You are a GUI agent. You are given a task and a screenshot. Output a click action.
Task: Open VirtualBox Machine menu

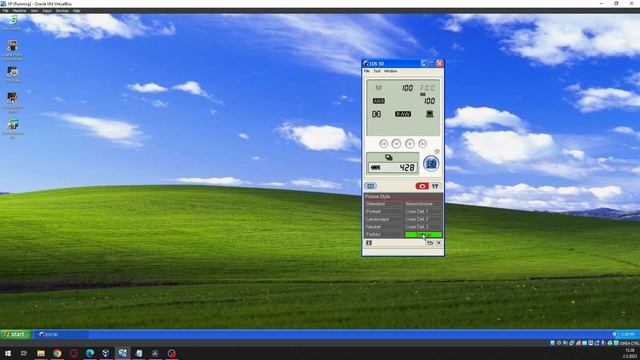tap(20, 11)
